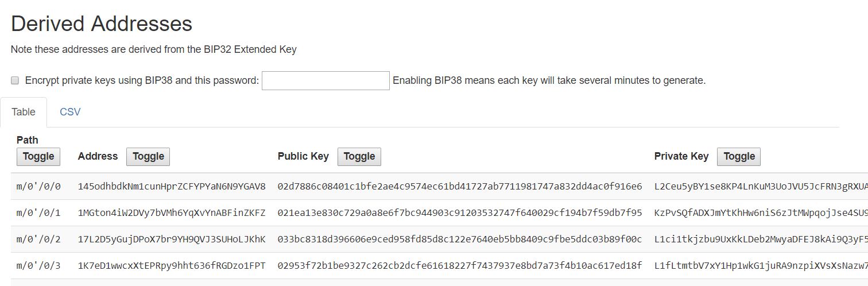Image resolution: width=868 pixels, height=286 pixels.
Task: Click address starting with 145odhbdk
Action: (x=172, y=187)
